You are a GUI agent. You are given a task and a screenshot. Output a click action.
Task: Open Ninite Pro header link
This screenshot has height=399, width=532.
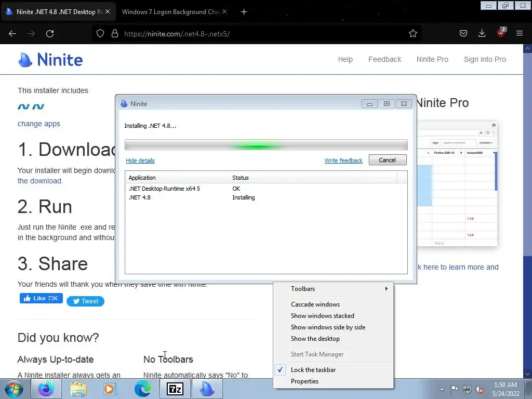tap(432, 59)
